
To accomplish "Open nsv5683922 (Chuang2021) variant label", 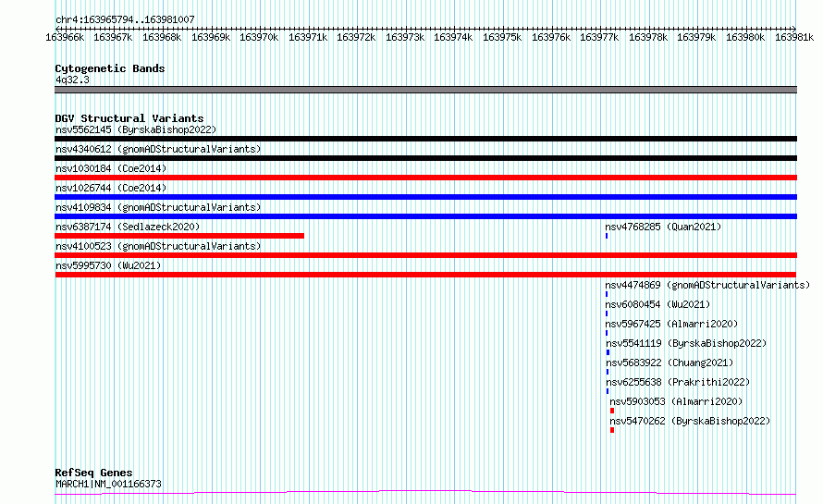I will 669,363.
